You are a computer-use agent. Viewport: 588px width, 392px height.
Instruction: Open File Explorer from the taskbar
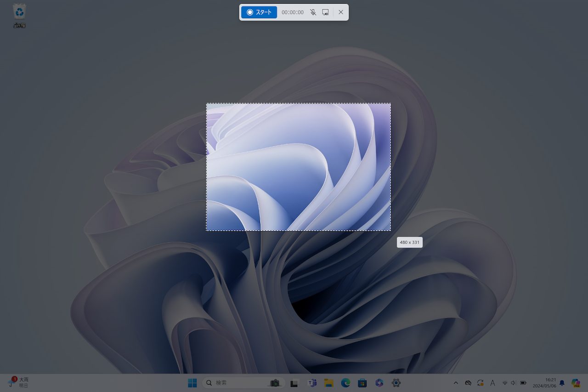pos(328,383)
